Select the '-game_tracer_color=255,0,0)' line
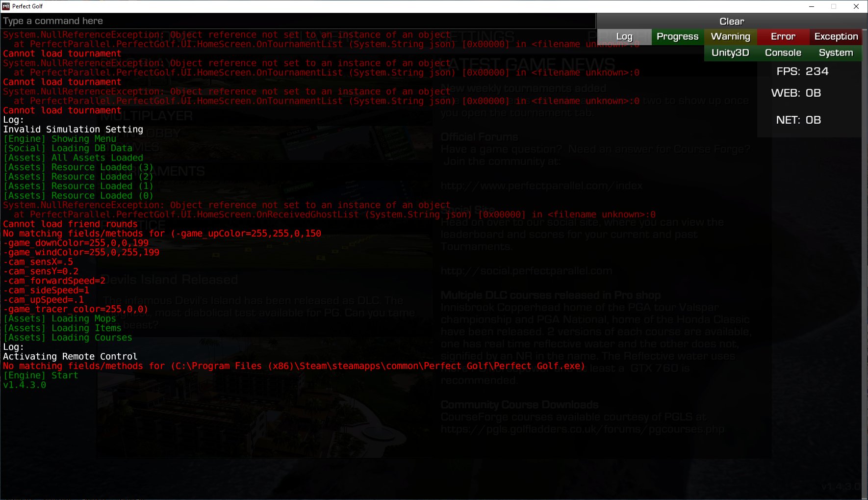The height and width of the screenshot is (500, 868). [76, 309]
